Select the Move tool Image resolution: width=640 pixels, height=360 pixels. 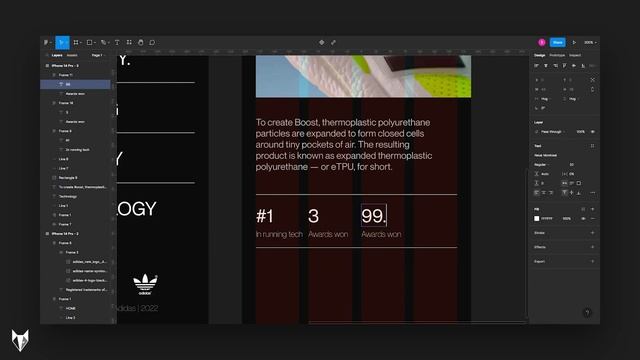pos(62,42)
